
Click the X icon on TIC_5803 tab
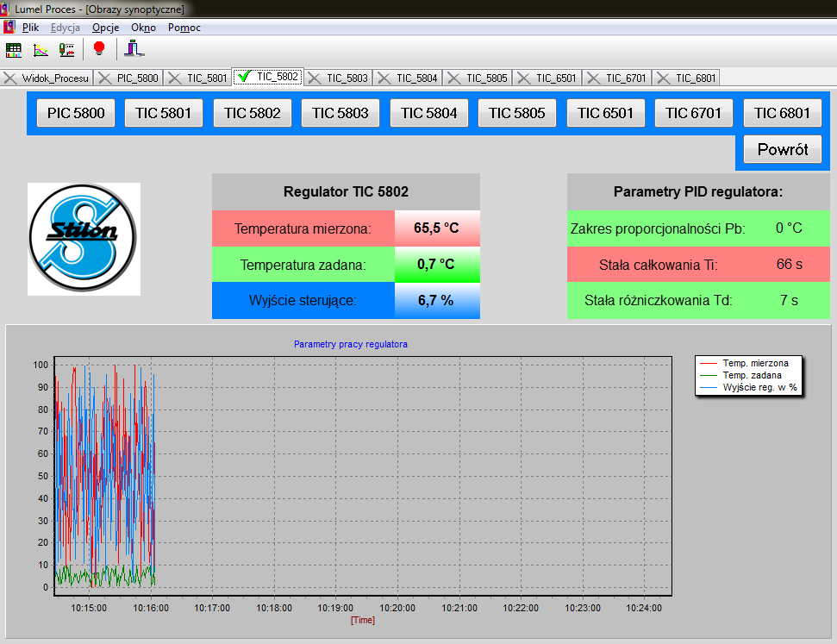click(315, 78)
